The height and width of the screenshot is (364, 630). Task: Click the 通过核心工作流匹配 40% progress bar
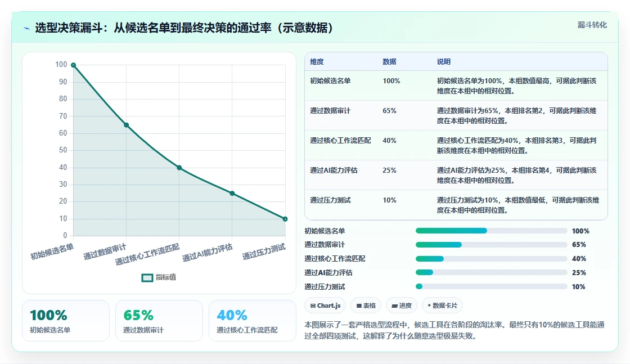tap(492, 259)
